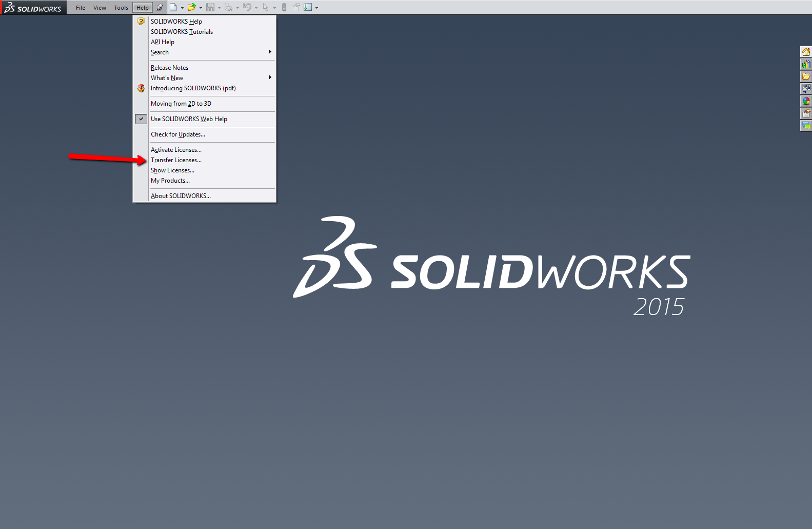Create a New document via toolbar icon
Viewport: 812px width, 529px height.
(173, 7)
